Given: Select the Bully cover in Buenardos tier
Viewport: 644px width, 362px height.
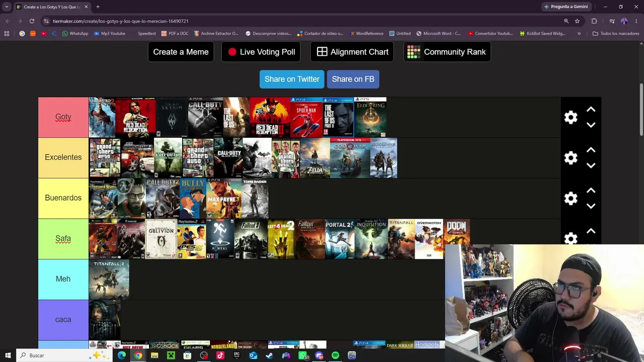Looking at the screenshot, I should (193, 198).
